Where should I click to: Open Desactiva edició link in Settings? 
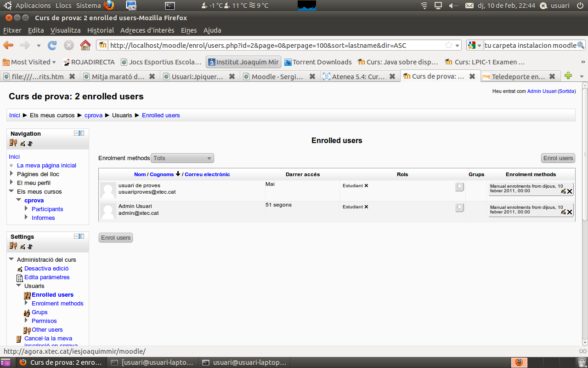(46, 269)
